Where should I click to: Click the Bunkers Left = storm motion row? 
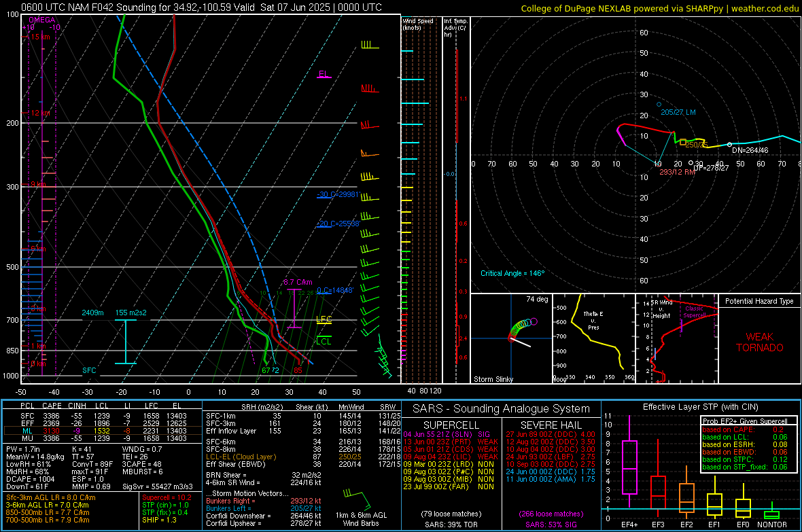click(x=264, y=508)
